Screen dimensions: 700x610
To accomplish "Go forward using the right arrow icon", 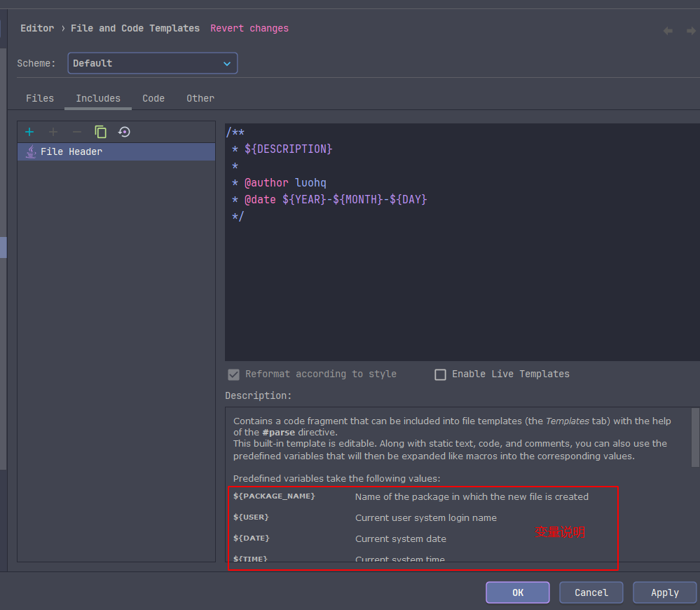I will (691, 31).
